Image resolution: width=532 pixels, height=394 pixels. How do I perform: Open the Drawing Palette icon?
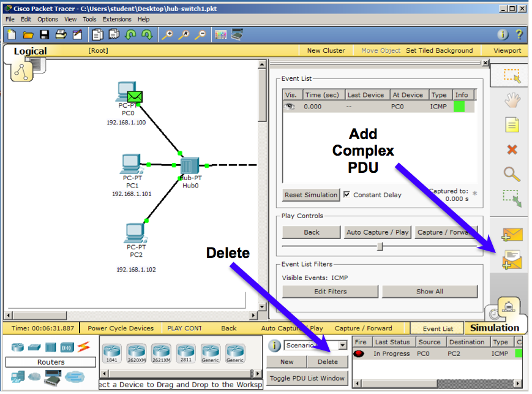click(220, 35)
